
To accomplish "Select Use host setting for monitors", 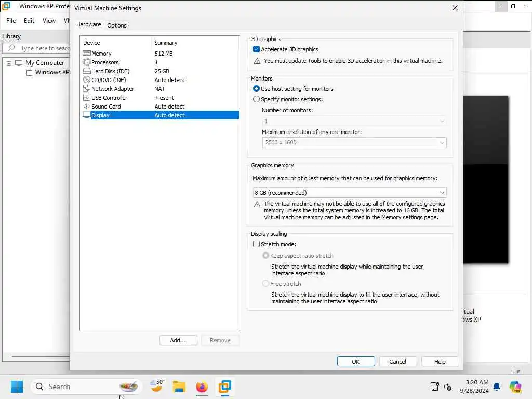I will pos(257,88).
